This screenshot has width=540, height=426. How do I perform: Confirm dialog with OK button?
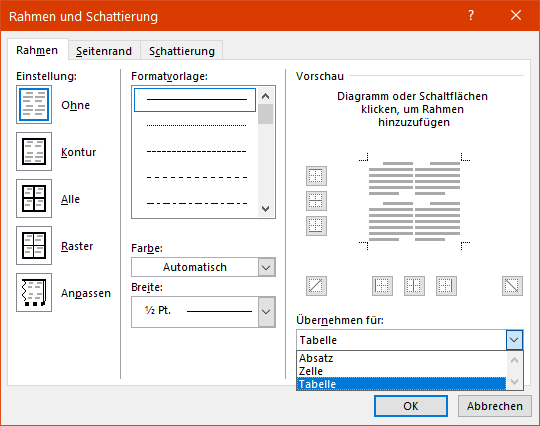point(411,406)
